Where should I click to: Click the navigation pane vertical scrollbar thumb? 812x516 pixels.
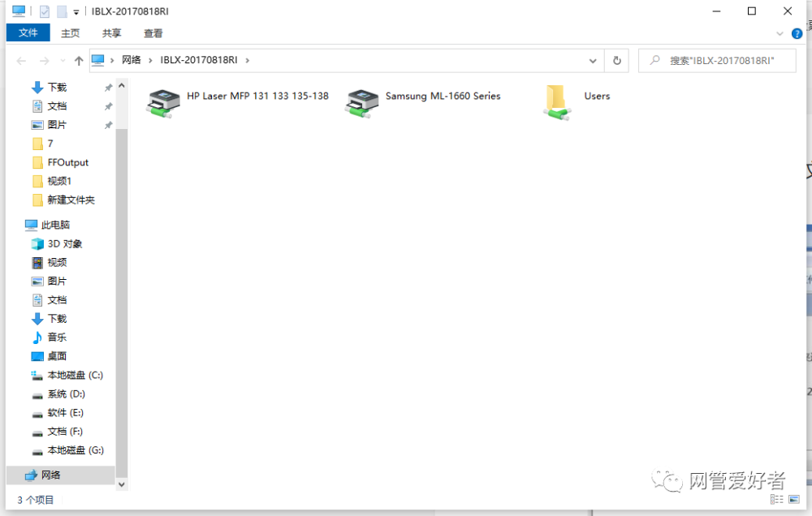[x=122, y=303]
